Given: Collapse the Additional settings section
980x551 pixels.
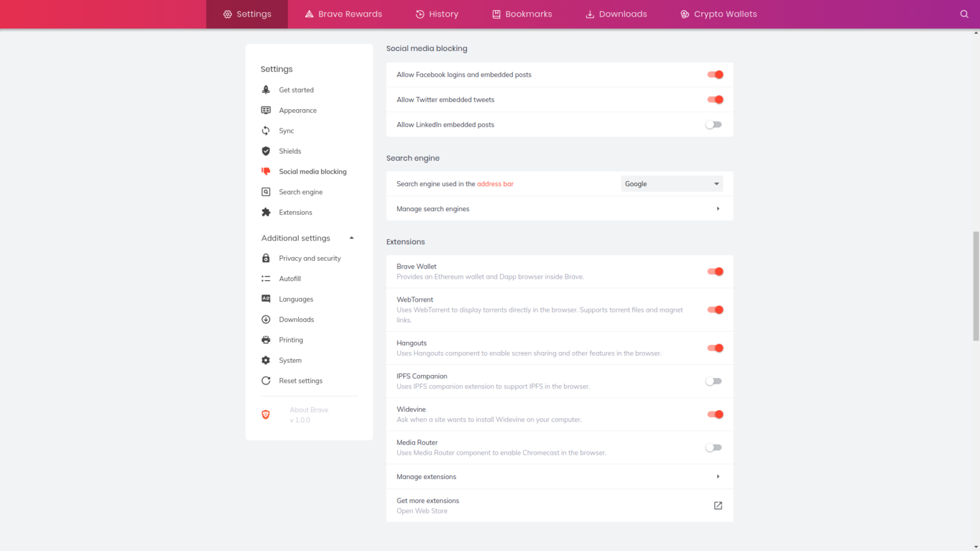Looking at the screenshot, I should tap(352, 238).
